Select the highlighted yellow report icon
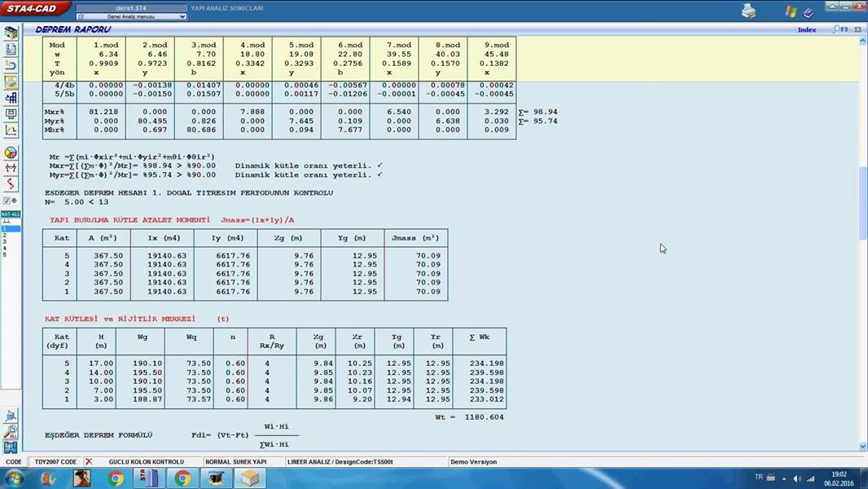868x489 pixels. click(x=11, y=82)
